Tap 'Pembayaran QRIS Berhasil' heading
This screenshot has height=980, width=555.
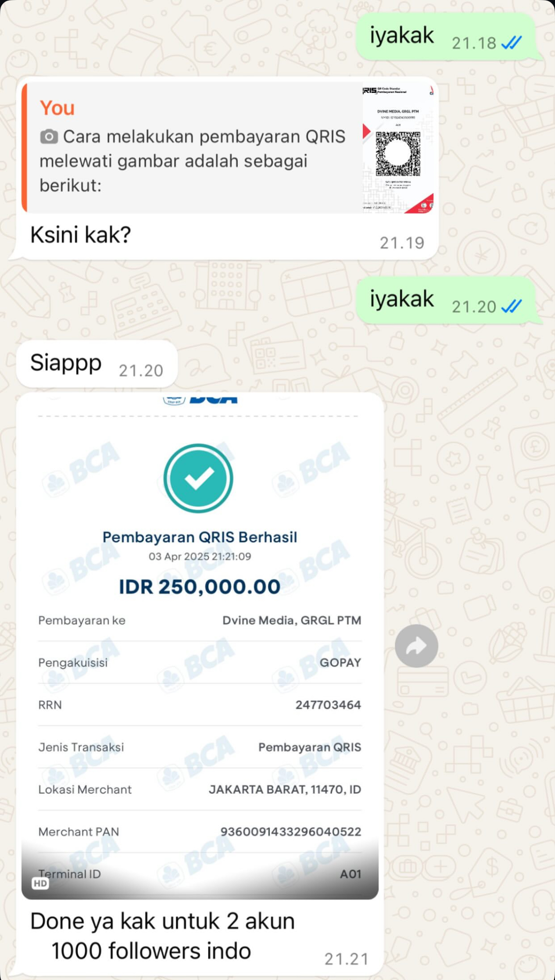click(x=200, y=537)
